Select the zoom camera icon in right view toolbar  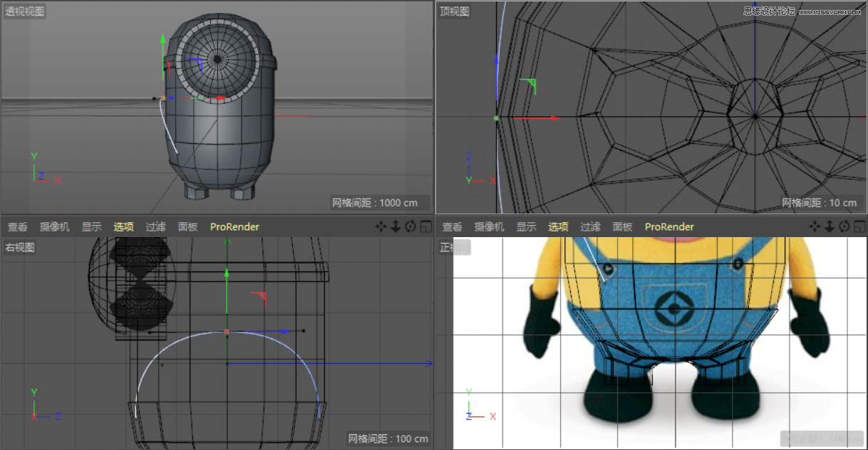click(x=394, y=226)
